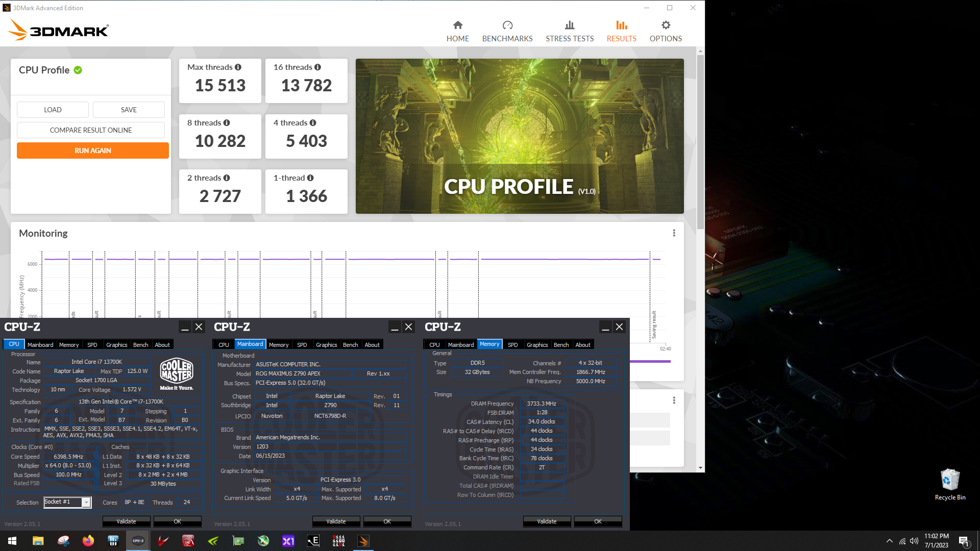This screenshot has width=980, height=551.
Task: Click the info icon next to 16 threads
Action: [317, 67]
